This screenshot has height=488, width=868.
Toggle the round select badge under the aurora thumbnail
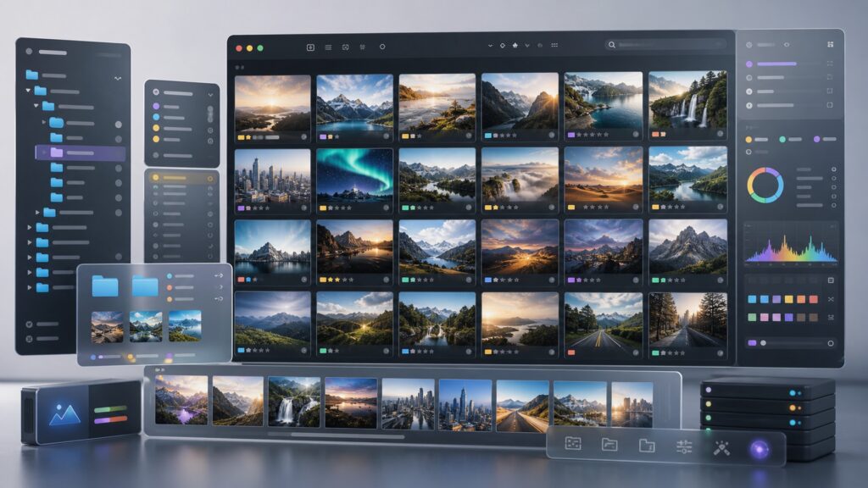coord(386,208)
